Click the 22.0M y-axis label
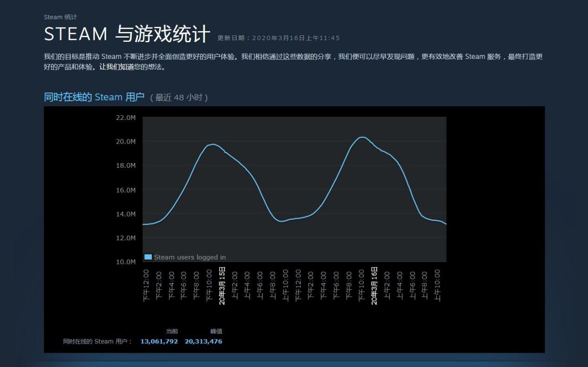 click(x=126, y=118)
